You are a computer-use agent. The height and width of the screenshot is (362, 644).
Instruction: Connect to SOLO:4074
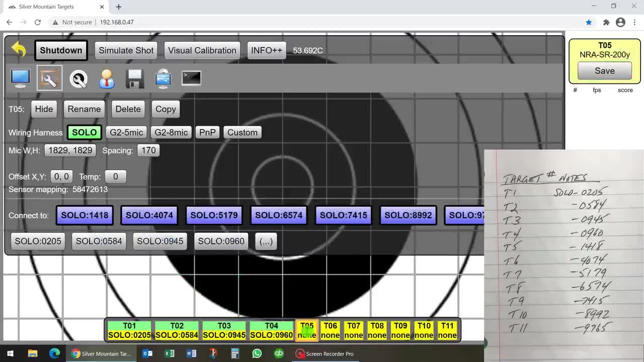[x=149, y=215]
